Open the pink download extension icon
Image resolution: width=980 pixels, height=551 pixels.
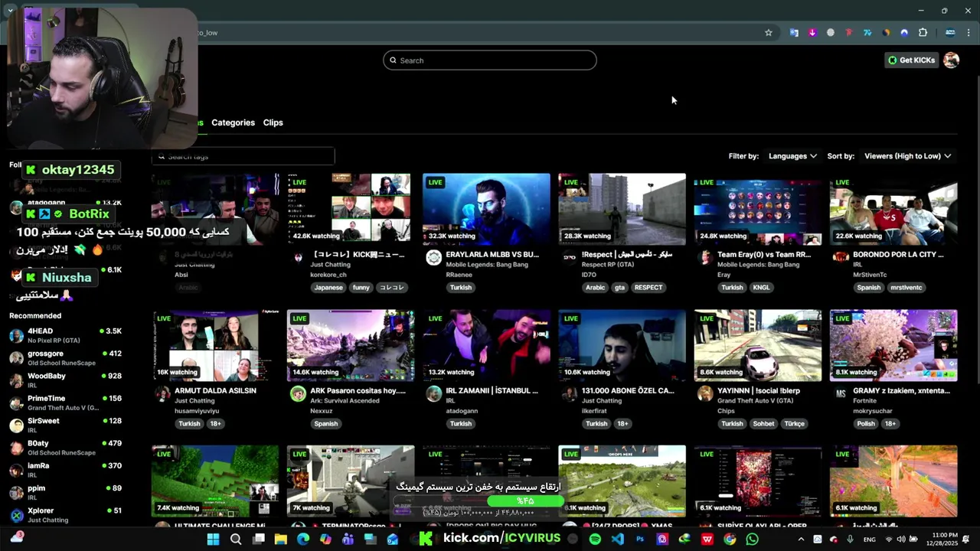[812, 33]
